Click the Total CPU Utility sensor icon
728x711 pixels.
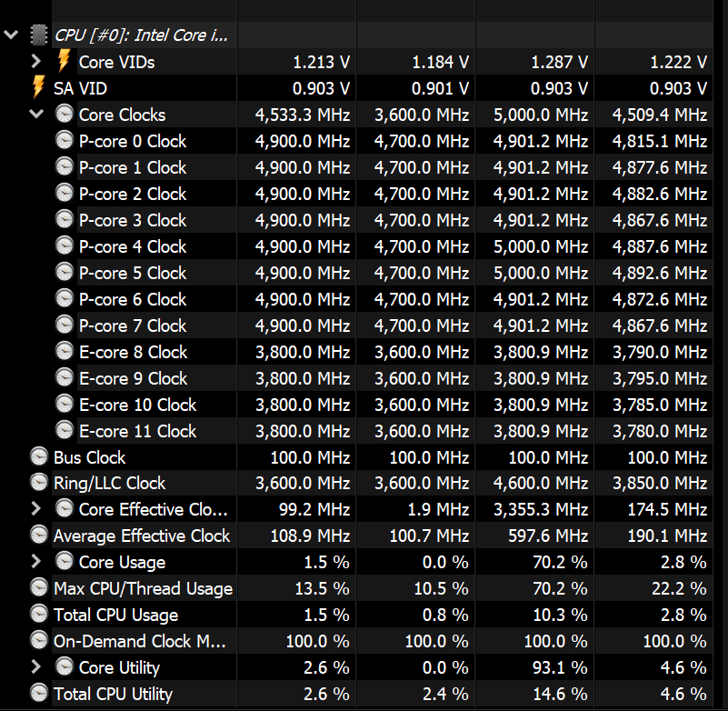pyautogui.click(x=39, y=695)
